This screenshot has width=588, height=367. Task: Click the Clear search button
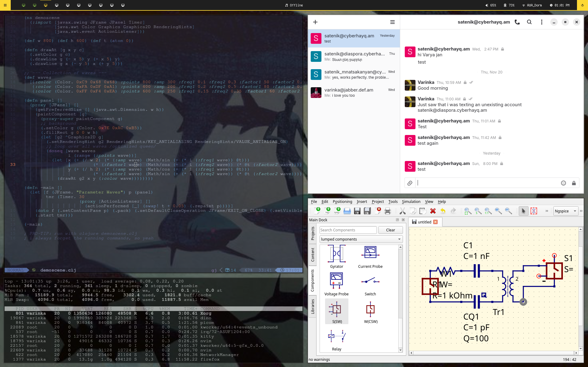pyautogui.click(x=390, y=230)
